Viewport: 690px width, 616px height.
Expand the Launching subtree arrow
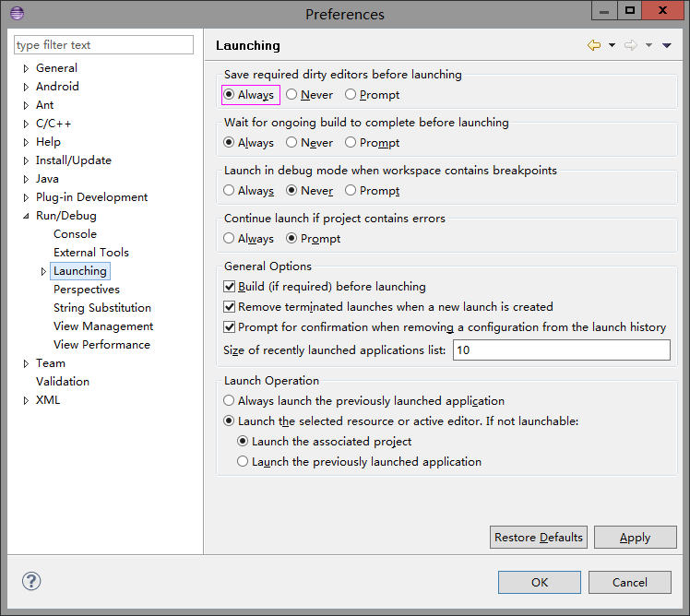pyautogui.click(x=43, y=271)
